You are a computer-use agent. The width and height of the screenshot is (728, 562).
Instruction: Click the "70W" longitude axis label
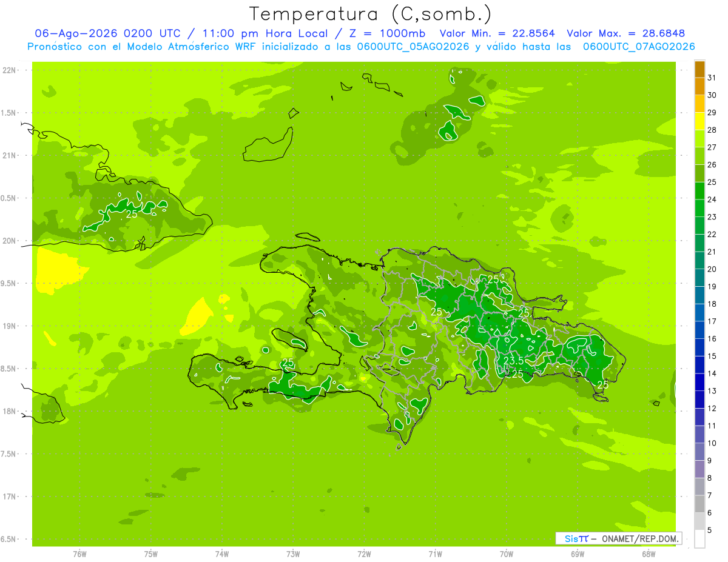click(x=507, y=554)
